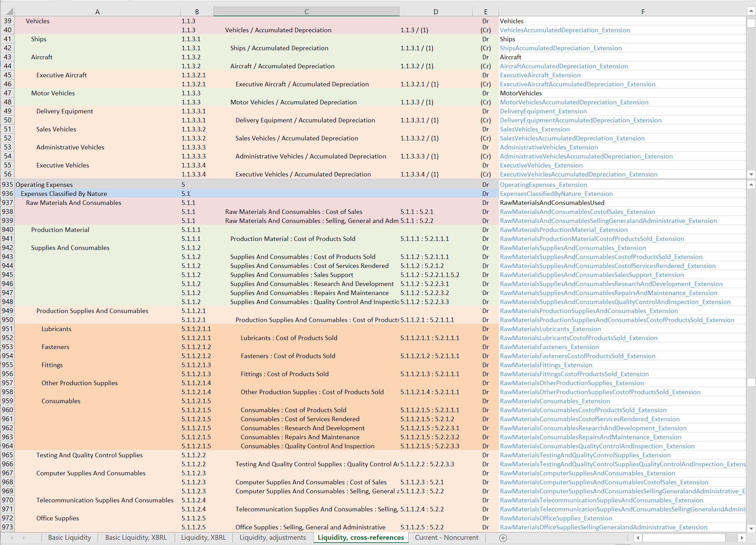Select cell 'Production Material : Cost of Products Sold'
Screen dimensions: 756x545
[306, 239]
